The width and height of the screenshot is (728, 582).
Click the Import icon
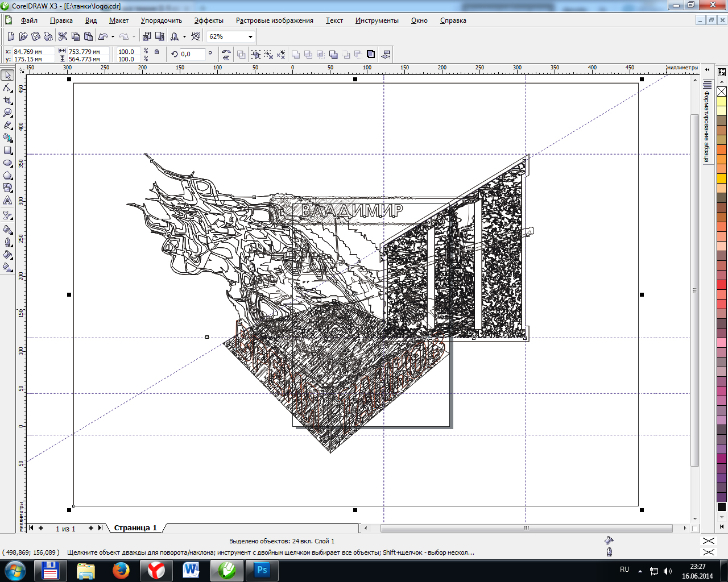coord(147,36)
